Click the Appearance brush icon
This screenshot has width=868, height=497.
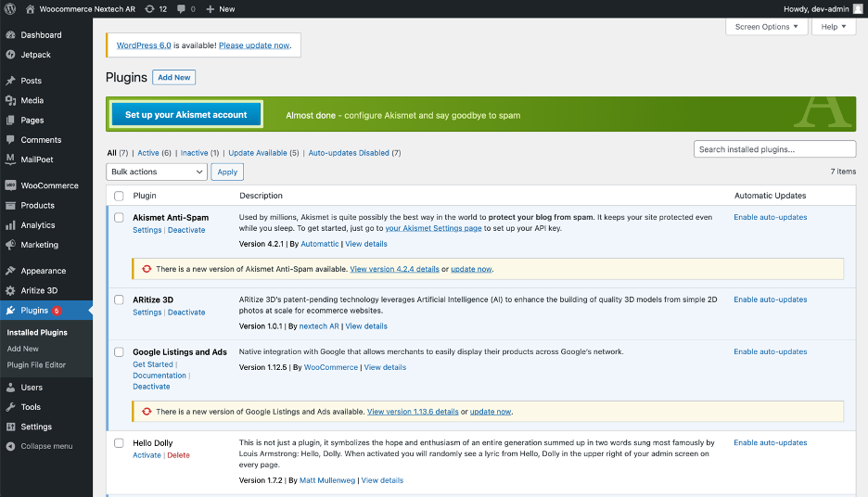(10, 271)
